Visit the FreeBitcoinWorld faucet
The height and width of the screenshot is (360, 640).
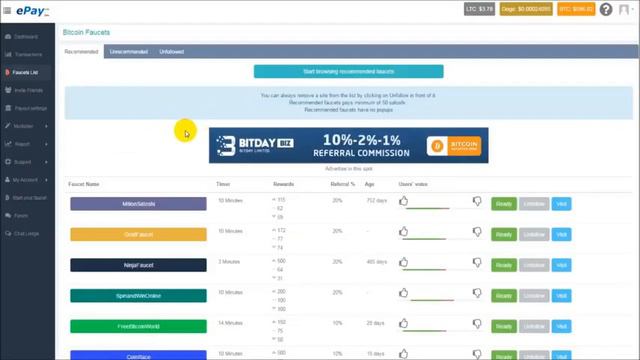point(562,326)
